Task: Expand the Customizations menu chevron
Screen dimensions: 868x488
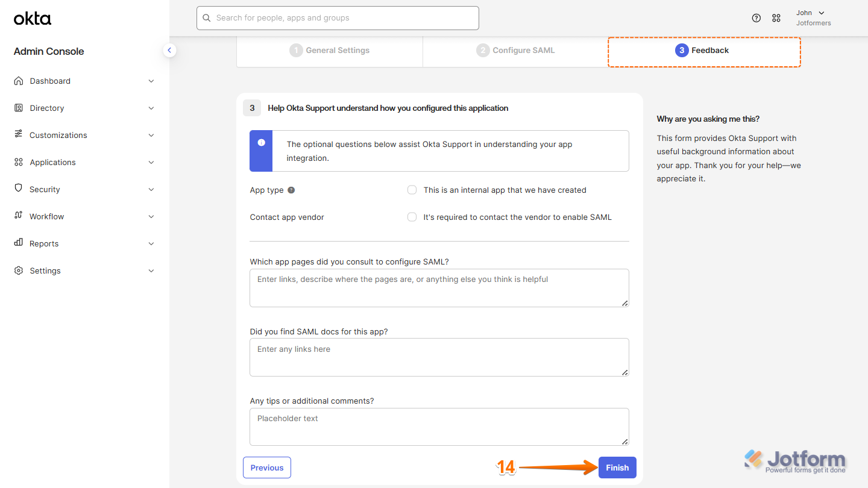Action: [151, 136]
